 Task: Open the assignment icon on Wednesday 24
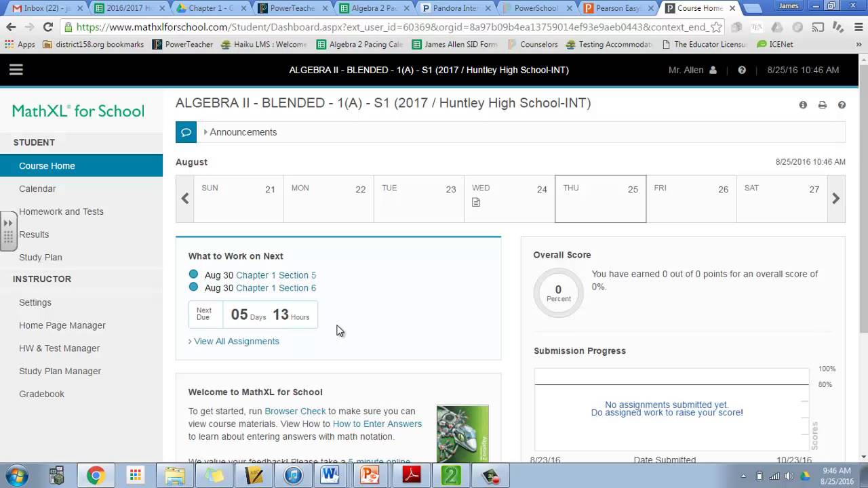pyautogui.click(x=476, y=202)
